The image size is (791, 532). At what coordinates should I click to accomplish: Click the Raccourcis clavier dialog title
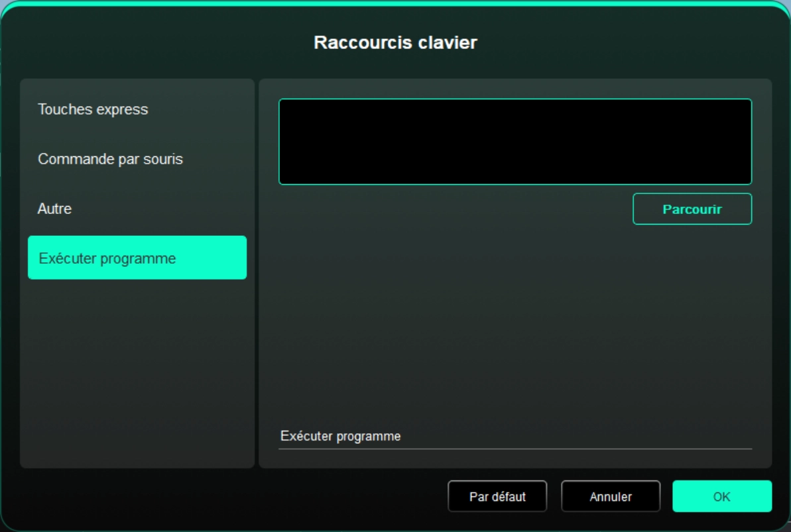[x=395, y=42]
